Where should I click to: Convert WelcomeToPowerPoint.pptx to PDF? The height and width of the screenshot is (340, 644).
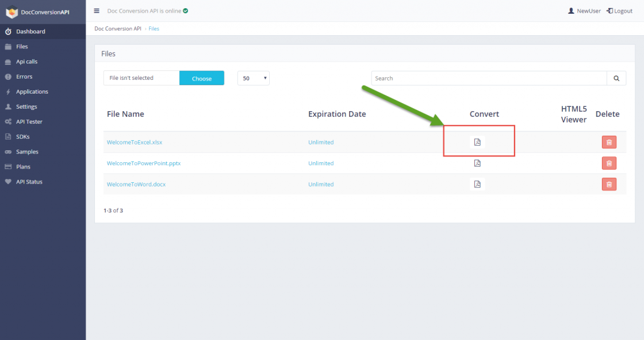(x=477, y=163)
